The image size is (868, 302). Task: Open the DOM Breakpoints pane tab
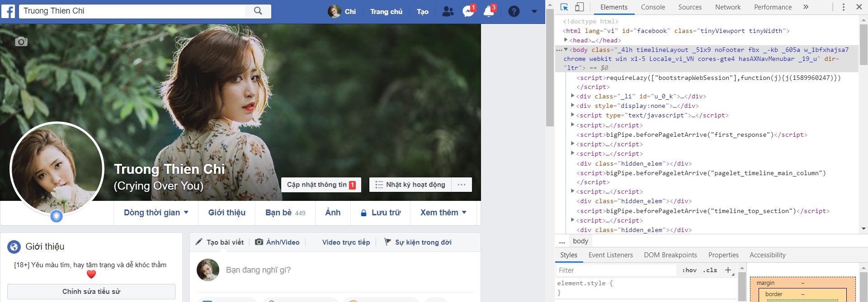[x=670, y=255]
